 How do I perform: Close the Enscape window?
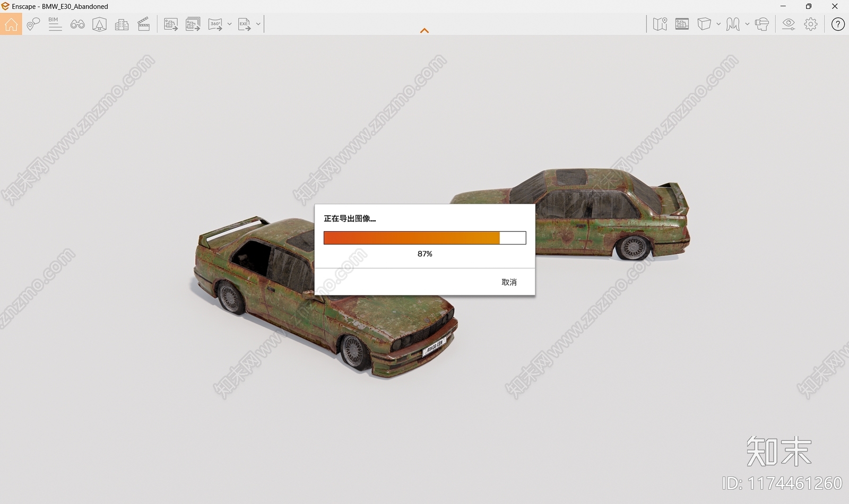coord(835,6)
